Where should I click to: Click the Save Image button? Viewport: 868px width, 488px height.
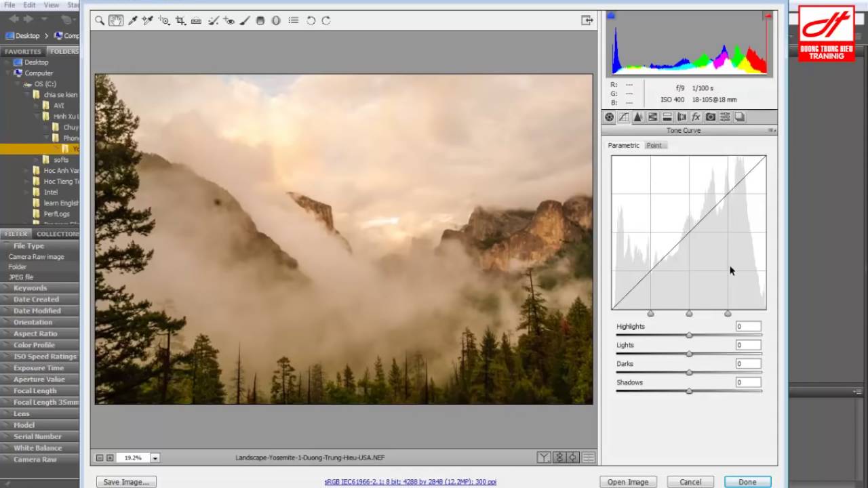[126, 482]
